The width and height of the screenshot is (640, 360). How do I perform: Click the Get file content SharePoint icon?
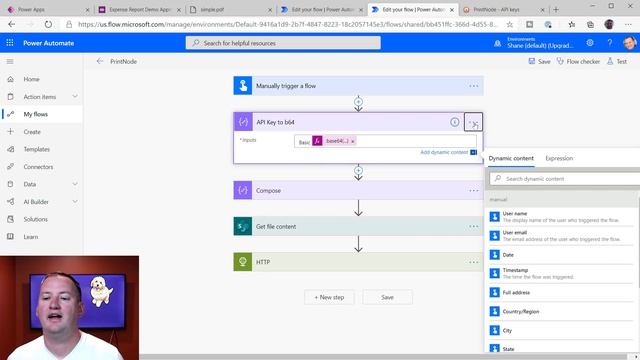243,227
